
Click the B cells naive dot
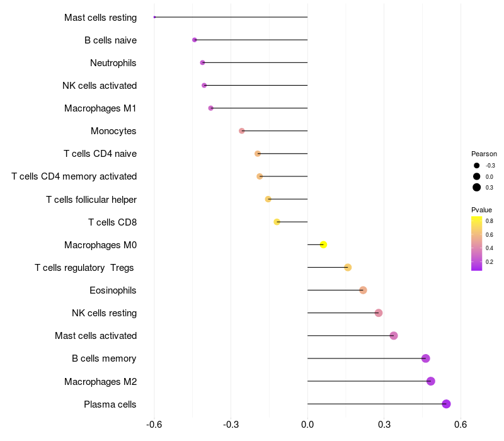pyautogui.click(x=195, y=40)
